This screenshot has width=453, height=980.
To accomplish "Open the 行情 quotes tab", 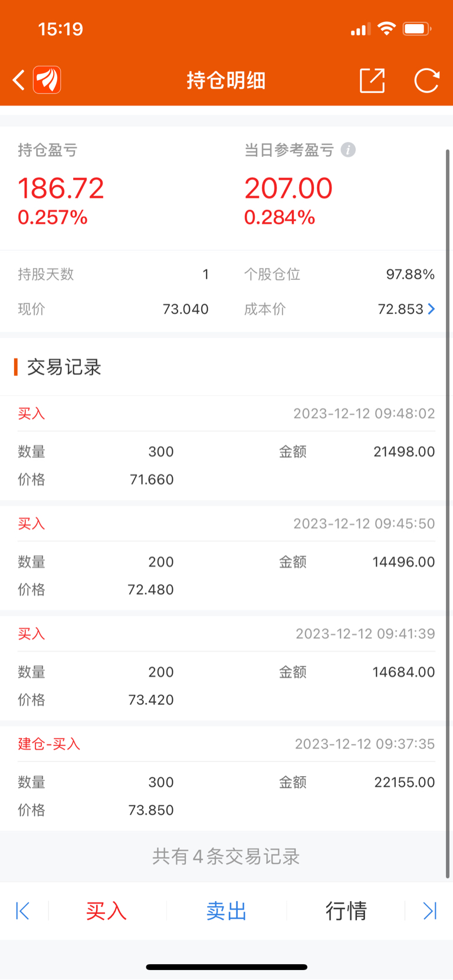I will [346, 911].
